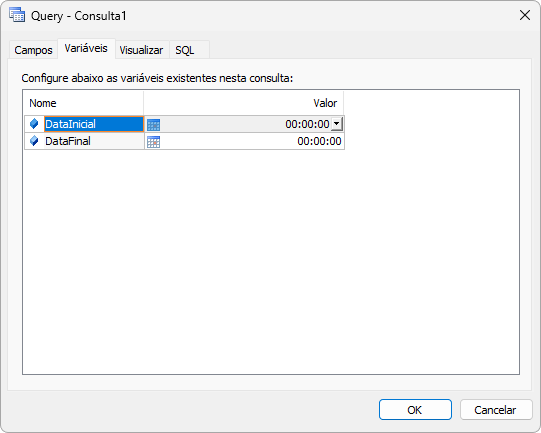Click the empty area of variables list
The width and height of the screenshot is (541, 433).
pyautogui.click(x=271, y=262)
